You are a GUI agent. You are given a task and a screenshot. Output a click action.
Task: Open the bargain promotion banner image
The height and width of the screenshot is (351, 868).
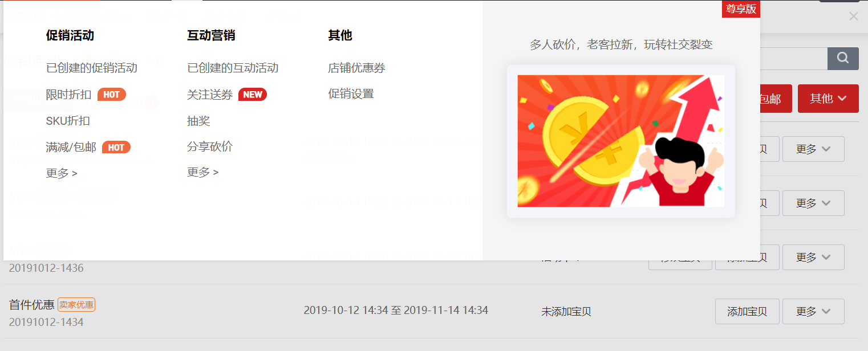620,141
